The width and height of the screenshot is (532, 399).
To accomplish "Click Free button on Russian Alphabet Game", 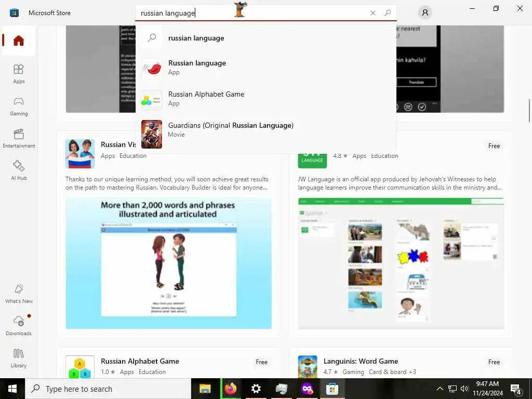I will [262, 362].
